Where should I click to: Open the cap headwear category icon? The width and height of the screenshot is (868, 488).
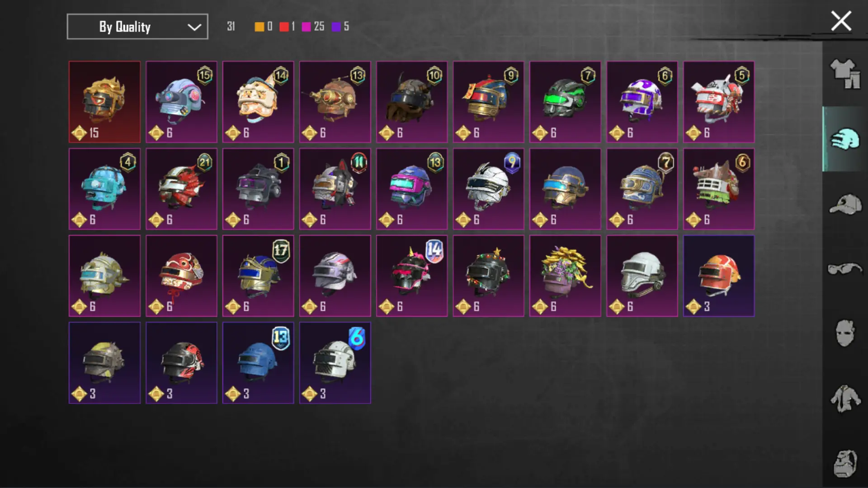[844, 205]
